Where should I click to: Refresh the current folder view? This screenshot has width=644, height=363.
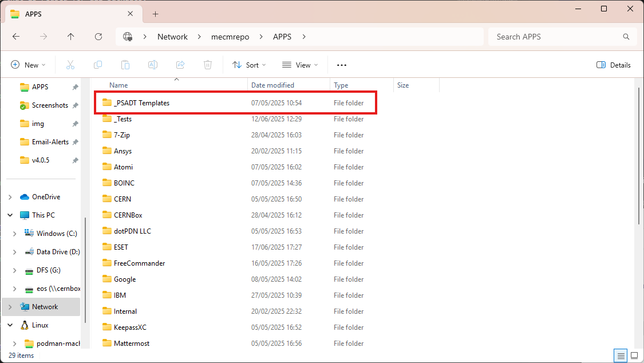click(98, 37)
